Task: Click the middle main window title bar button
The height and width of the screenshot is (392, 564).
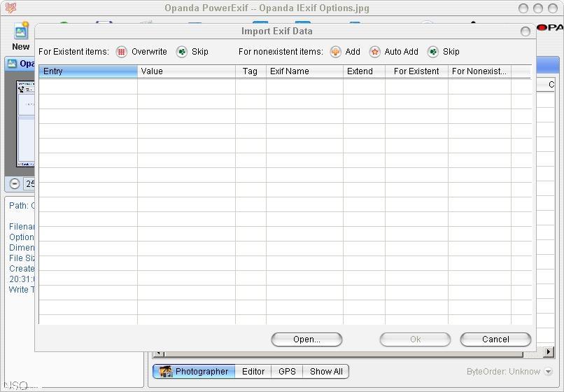Action: coord(538,8)
